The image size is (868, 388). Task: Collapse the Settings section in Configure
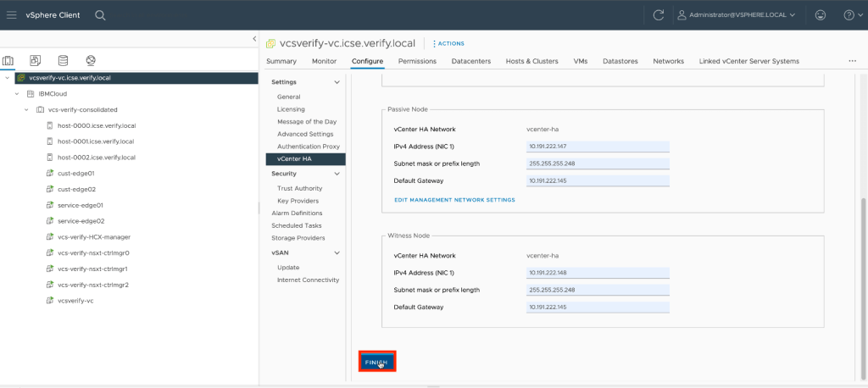tap(337, 82)
